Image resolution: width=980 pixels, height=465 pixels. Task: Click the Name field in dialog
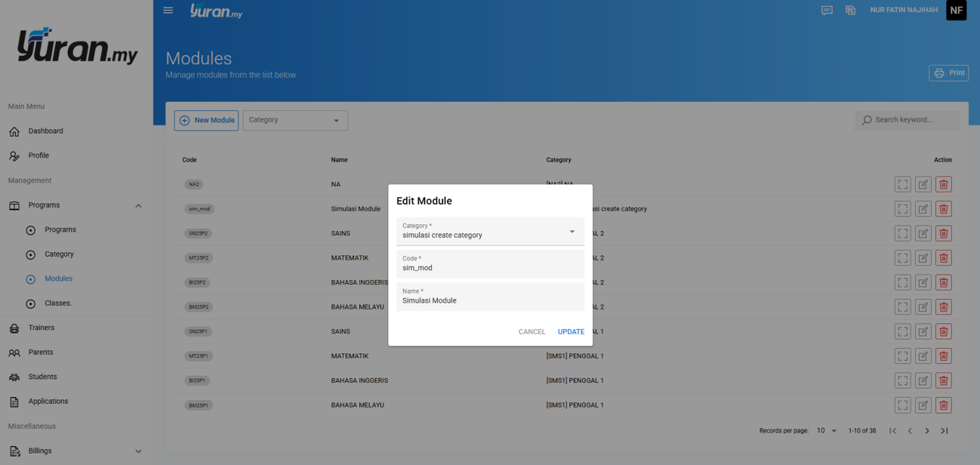pyautogui.click(x=490, y=297)
